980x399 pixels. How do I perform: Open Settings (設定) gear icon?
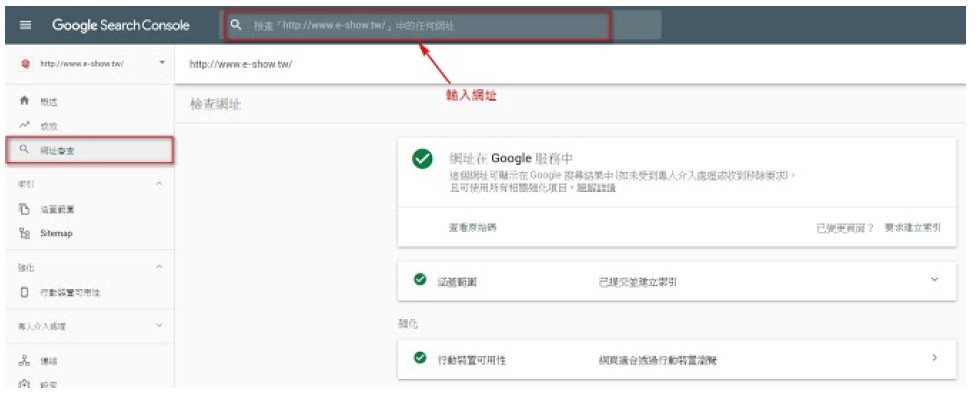(25, 383)
